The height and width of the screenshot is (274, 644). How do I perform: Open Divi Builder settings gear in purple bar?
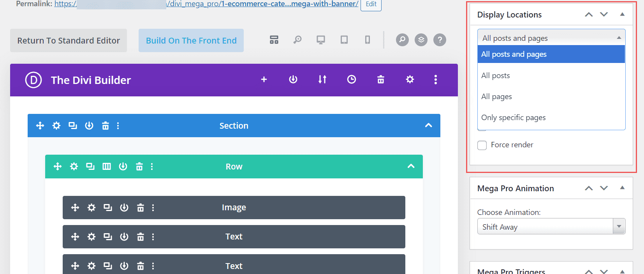(410, 80)
